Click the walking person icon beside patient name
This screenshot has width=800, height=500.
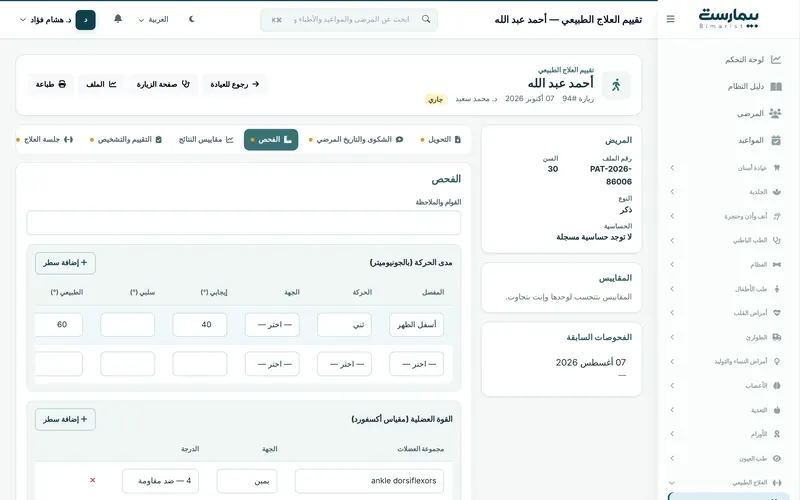tap(616, 85)
